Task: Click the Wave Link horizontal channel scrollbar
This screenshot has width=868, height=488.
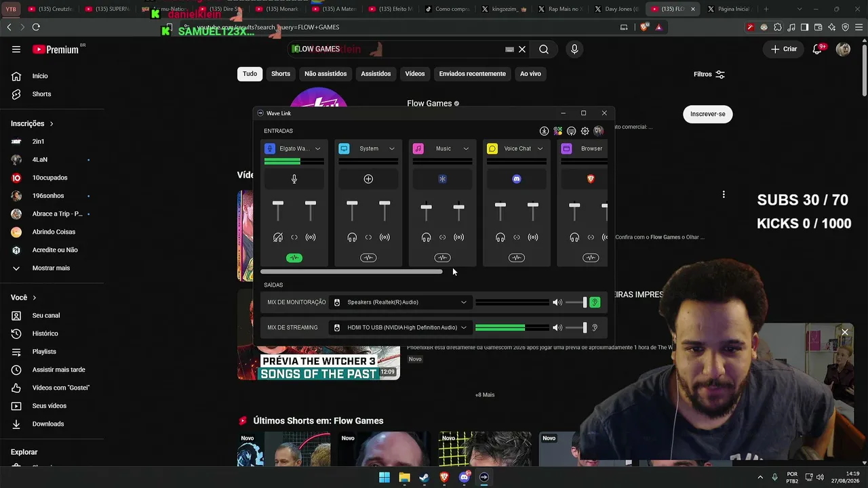Action: coord(351,272)
